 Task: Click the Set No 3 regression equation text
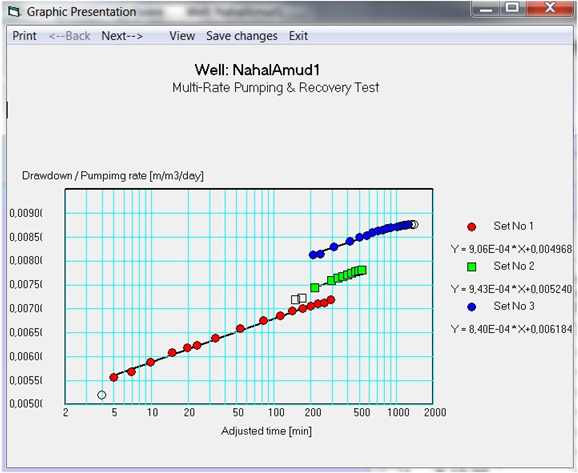[511, 329]
